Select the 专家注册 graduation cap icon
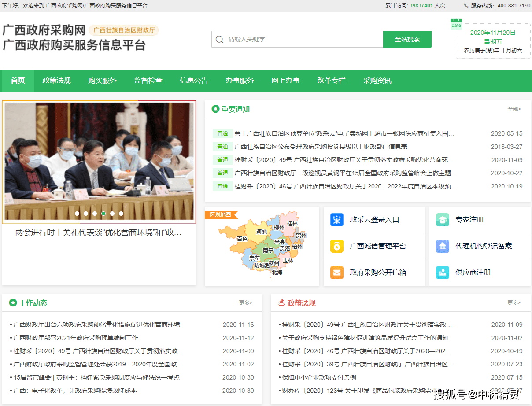The image size is (532, 406). (443, 220)
